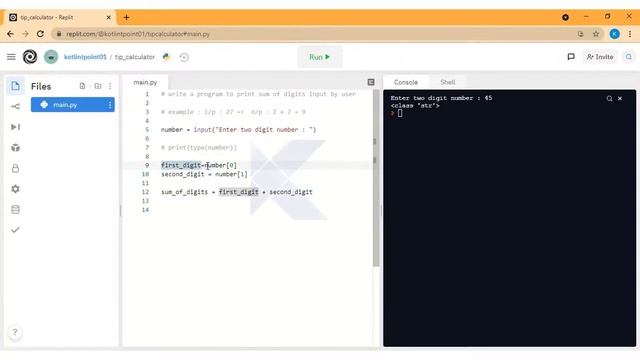Bookmark the page with star icon
Viewport: 640px width, 360px height.
(596, 34)
